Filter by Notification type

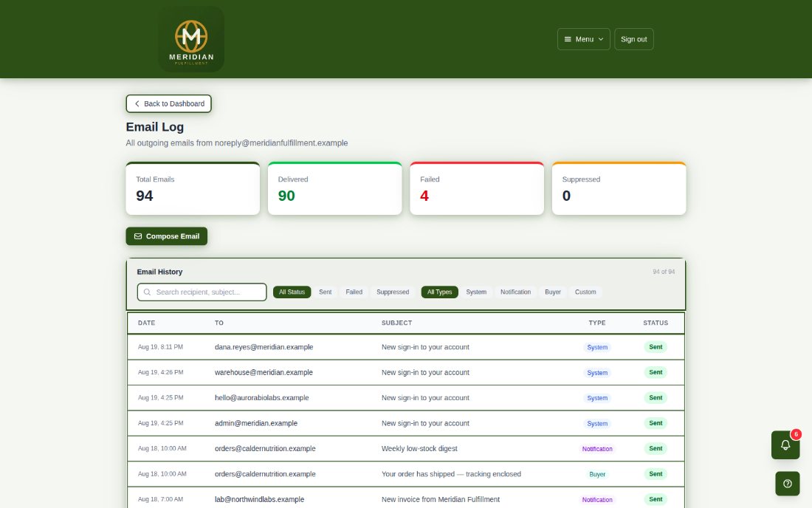(515, 292)
